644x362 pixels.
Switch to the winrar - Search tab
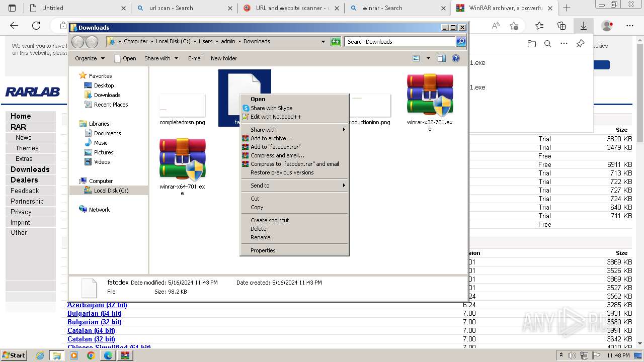(398, 8)
